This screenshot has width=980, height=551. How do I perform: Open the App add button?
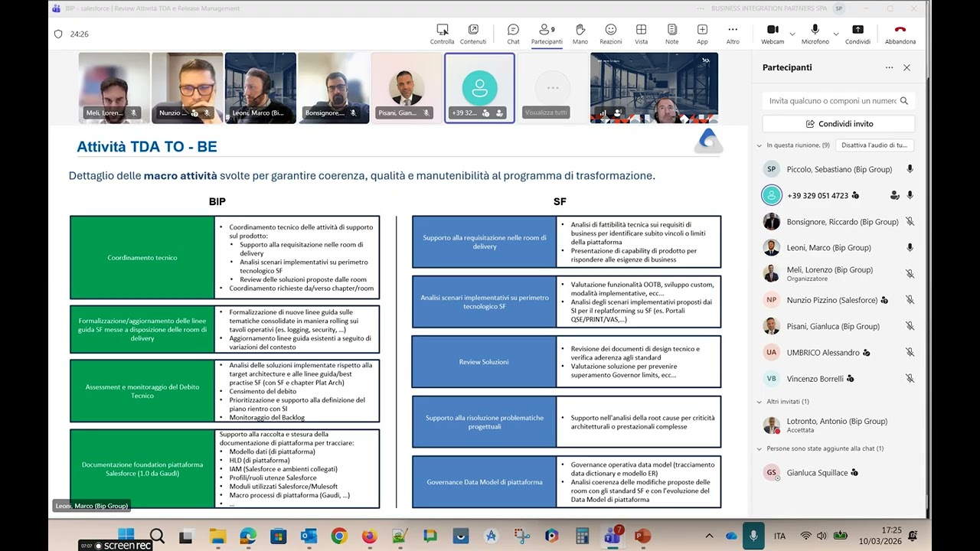coord(702,34)
